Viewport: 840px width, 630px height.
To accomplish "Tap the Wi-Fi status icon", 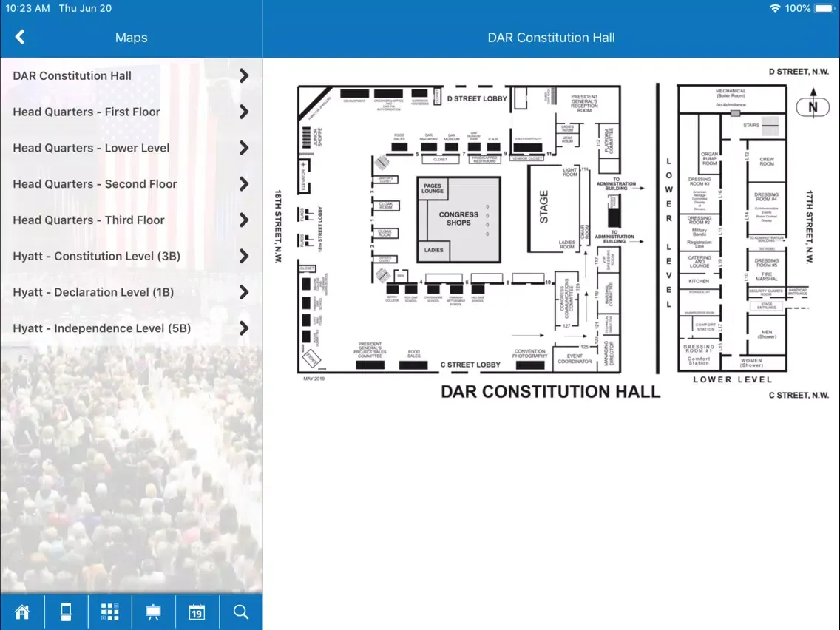I will tap(775, 8).
